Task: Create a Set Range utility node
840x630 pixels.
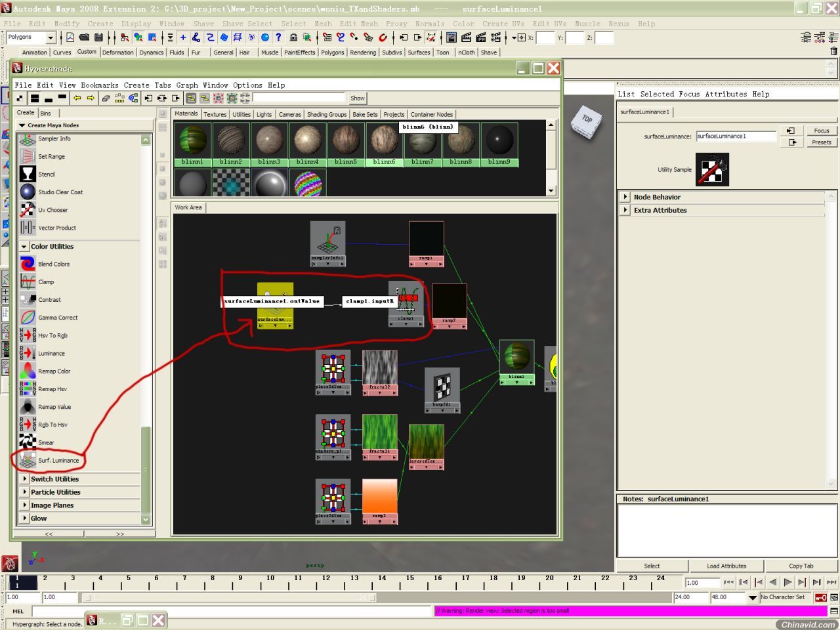Action: pos(43,156)
